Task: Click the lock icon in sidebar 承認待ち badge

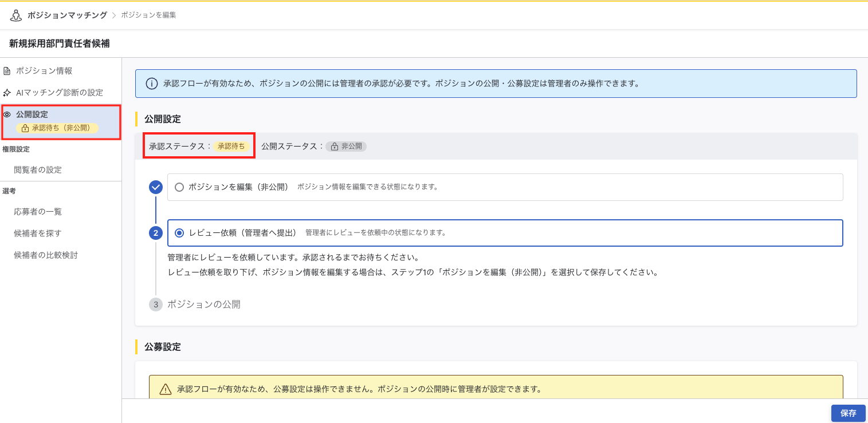Action: [x=25, y=128]
